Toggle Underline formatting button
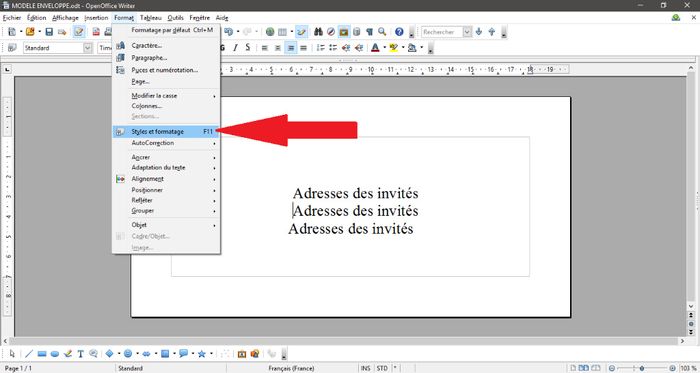This screenshot has width=700, height=373. click(248, 48)
